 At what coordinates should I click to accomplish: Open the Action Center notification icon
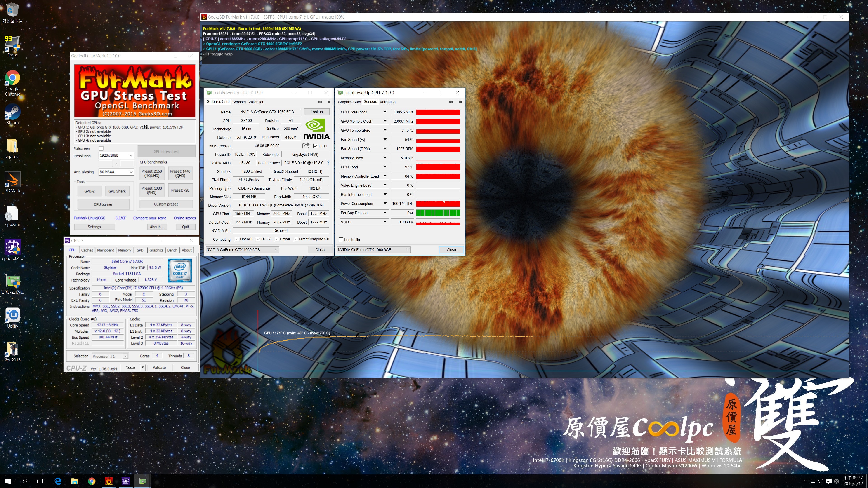point(829,481)
